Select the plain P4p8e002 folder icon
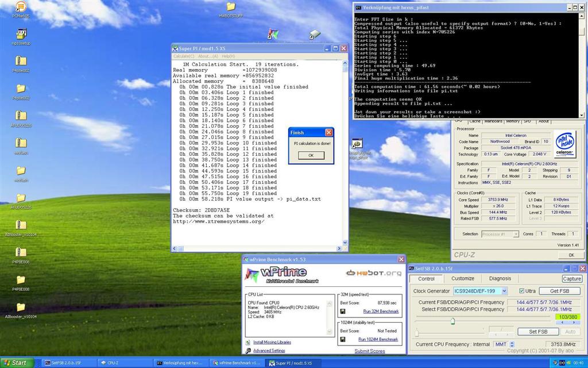The width and height of the screenshot is (588, 368). tap(21, 89)
